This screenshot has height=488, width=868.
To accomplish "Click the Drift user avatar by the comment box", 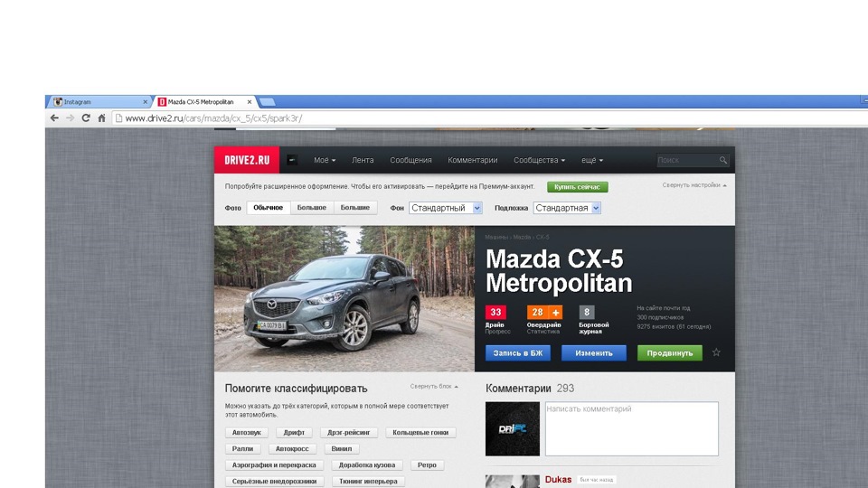I will point(513,428).
